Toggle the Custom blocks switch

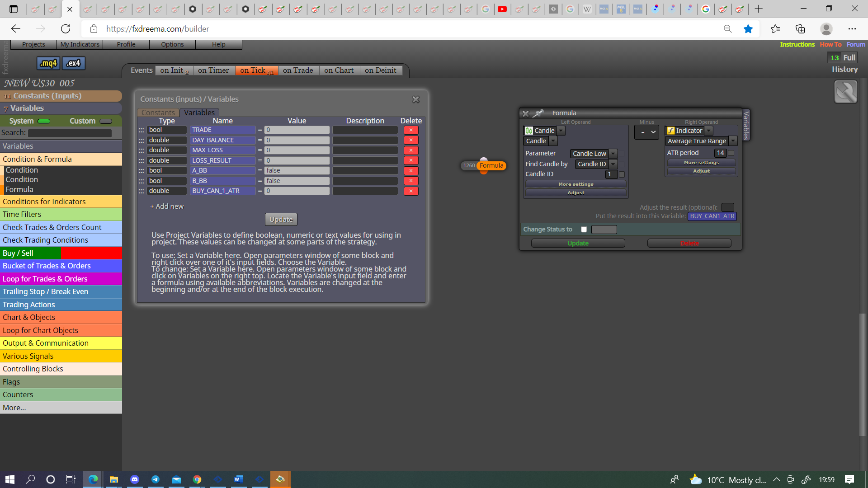coord(106,122)
